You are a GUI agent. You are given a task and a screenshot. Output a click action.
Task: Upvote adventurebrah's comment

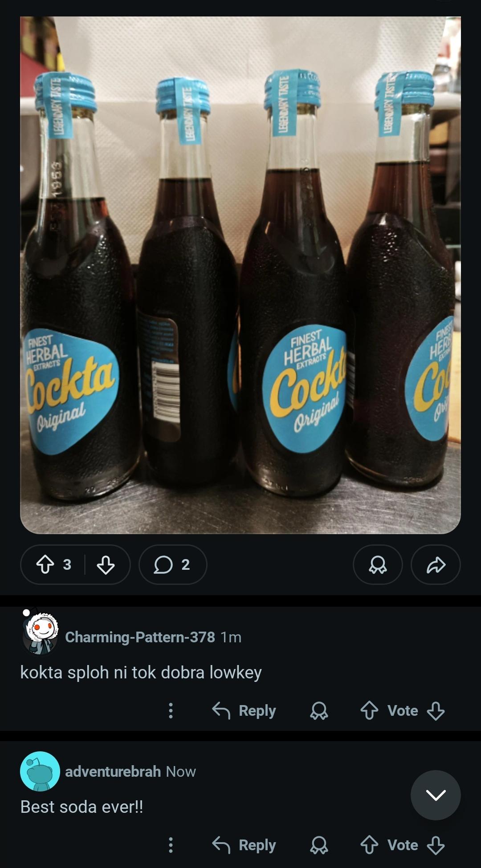coord(369,845)
